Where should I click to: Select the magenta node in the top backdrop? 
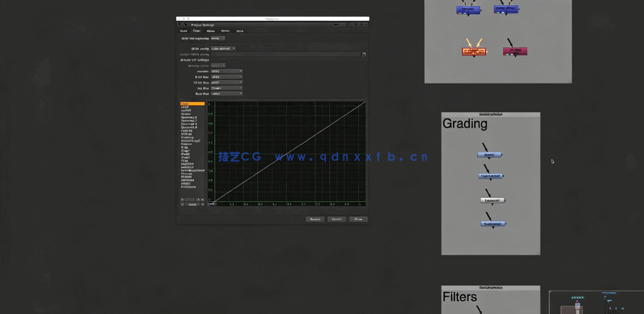coord(514,51)
